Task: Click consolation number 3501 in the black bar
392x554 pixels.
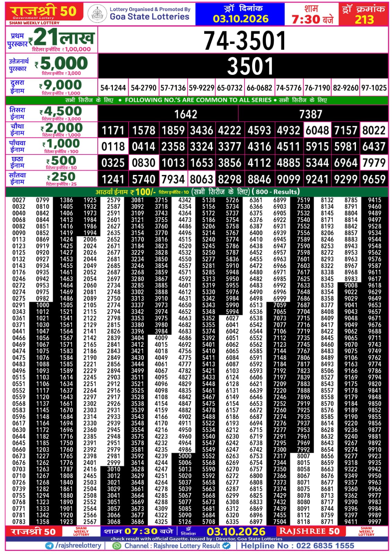Action: tap(250, 66)
